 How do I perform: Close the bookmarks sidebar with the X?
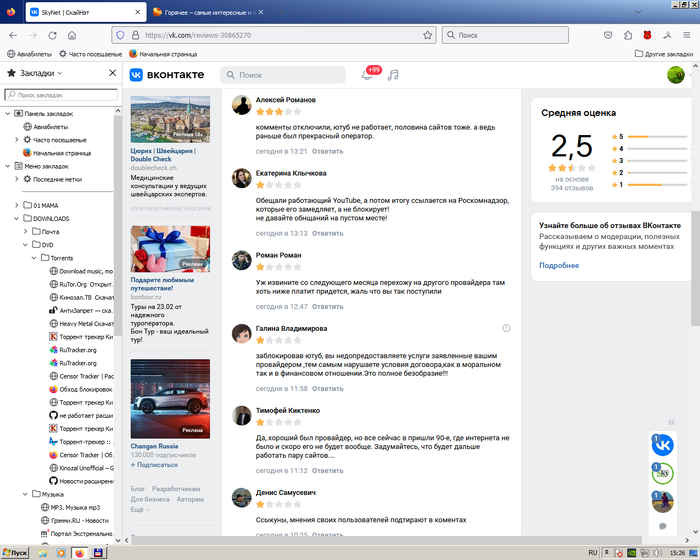pyautogui.click(x=113, y=74)
